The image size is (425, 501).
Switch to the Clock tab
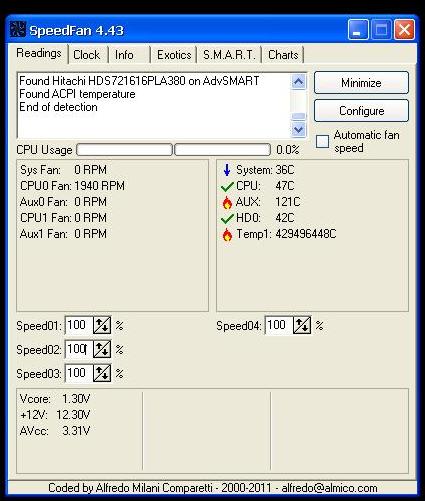[x=87, y=55]
